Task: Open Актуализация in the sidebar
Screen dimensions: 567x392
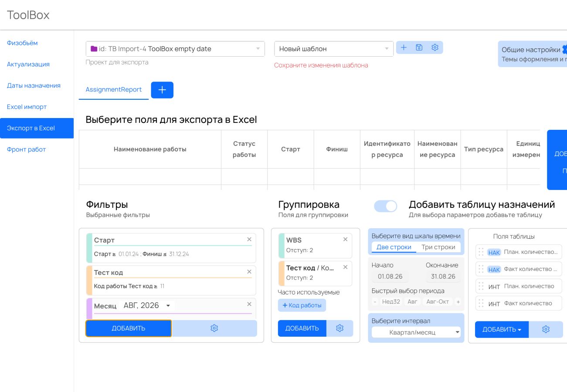Action: [28, 64]
